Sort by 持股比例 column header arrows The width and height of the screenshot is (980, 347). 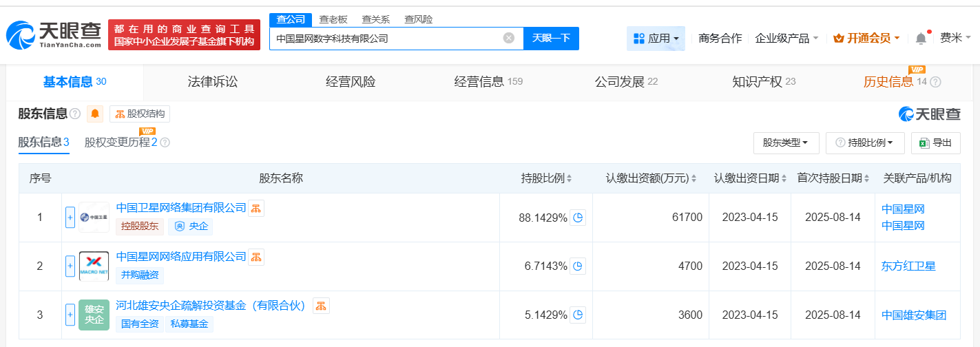click(569, 178)
